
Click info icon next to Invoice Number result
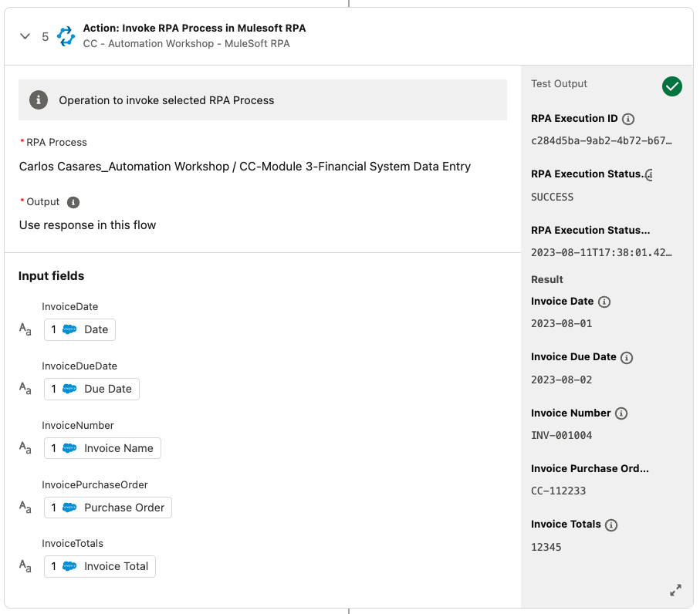[x=621, y=413]
